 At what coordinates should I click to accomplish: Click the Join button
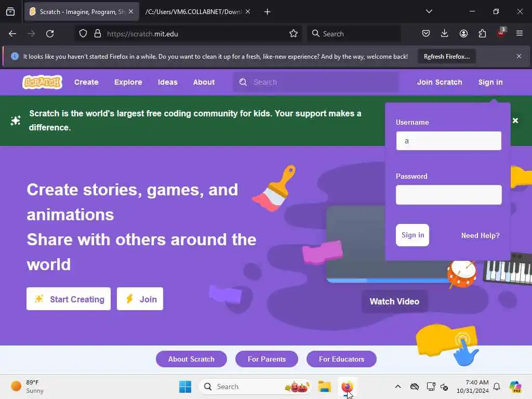(x=140, y=299)
